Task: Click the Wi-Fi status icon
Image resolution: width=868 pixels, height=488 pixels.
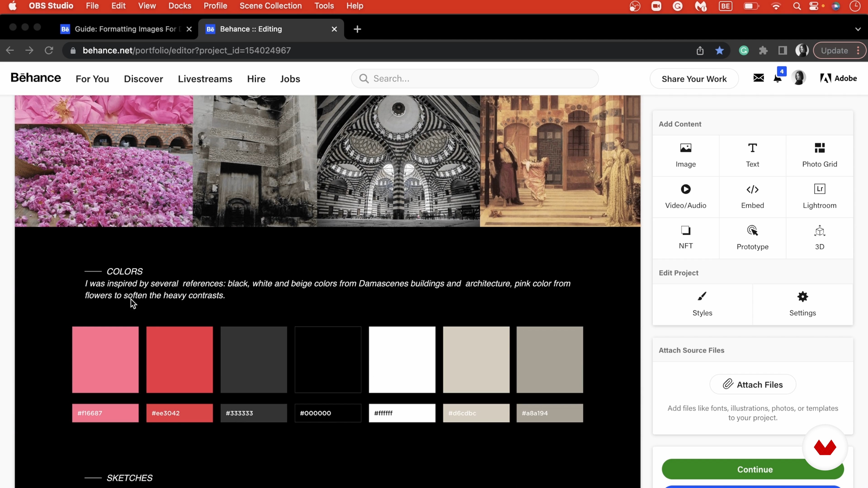Action: (x=776, y=6)
